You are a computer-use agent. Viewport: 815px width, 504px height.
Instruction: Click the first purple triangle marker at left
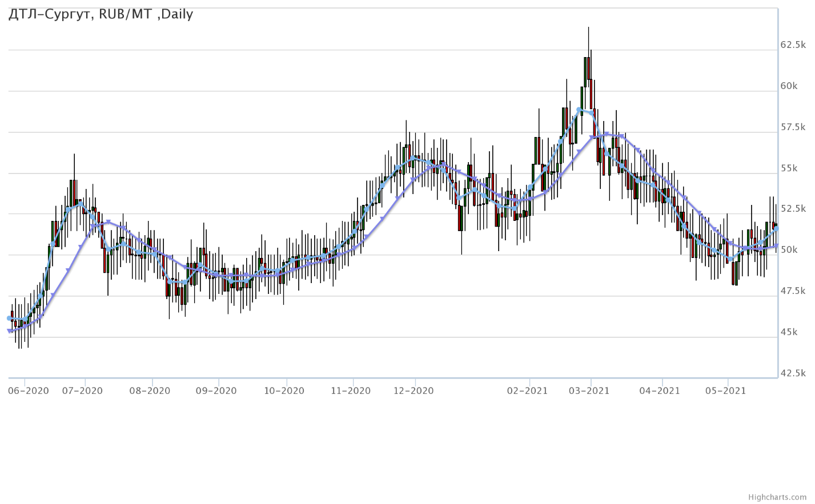click(10, 331)
